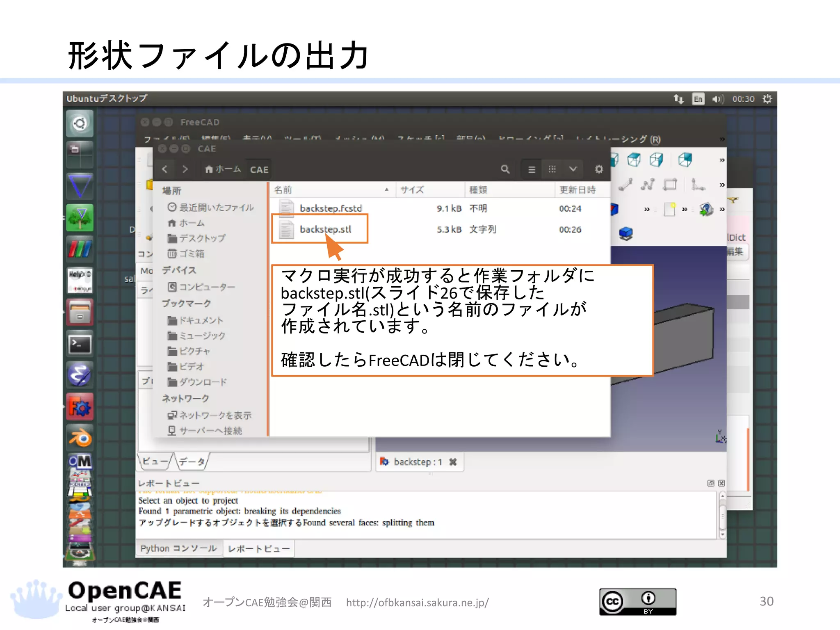
Task: Expand overflow chevron left of new document icon
Action: (647, 210)
